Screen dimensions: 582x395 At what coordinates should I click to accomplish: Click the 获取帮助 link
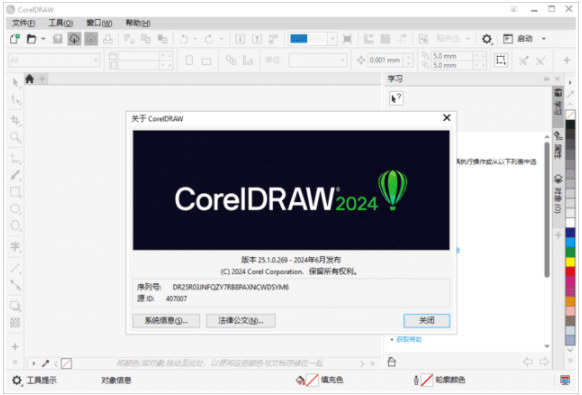[409, 339]
